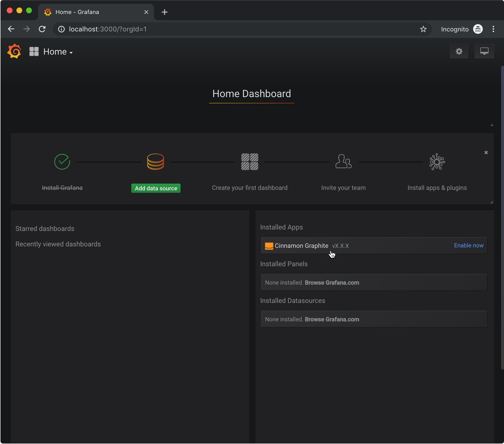Open Create your first dashboard step
Image resolution: width=504 pixels, height=444 pixels.
click(250, 188)
